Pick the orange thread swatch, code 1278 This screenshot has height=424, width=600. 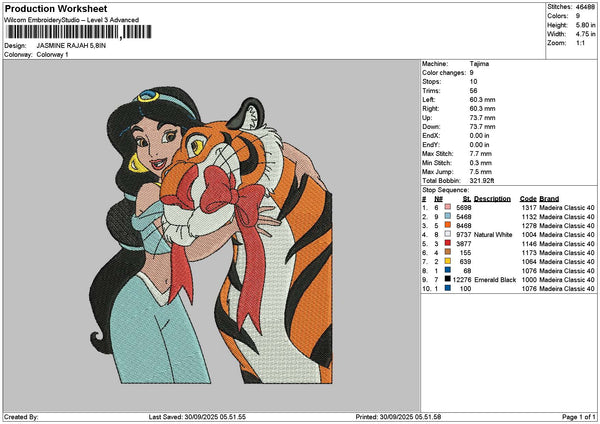pyautogui.click(x=447, y=225)
